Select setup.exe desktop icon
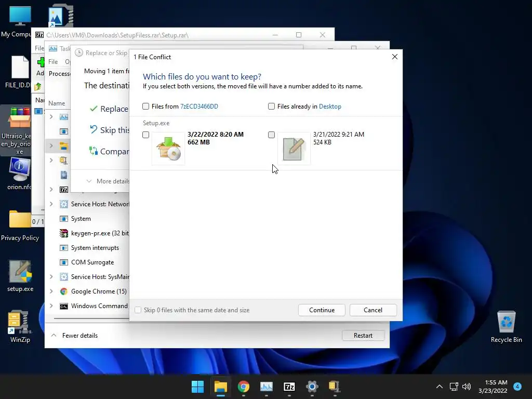Viewport: 532px width, 399px height. pyautogui.click(x=20, y=271)
